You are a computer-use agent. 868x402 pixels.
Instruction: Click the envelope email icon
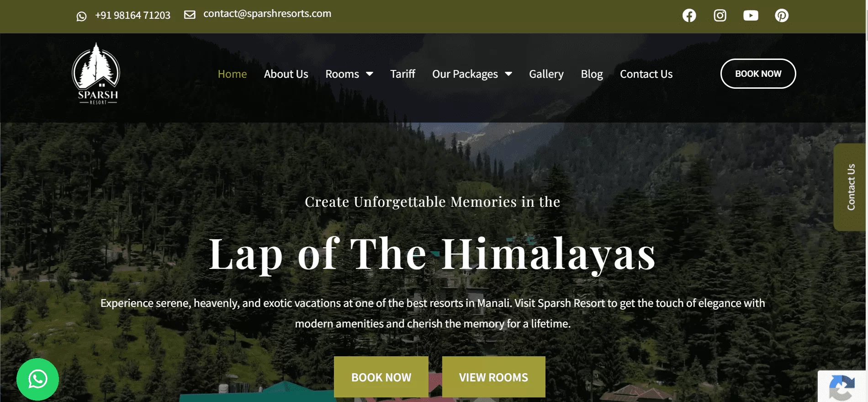tap(190, 15)
